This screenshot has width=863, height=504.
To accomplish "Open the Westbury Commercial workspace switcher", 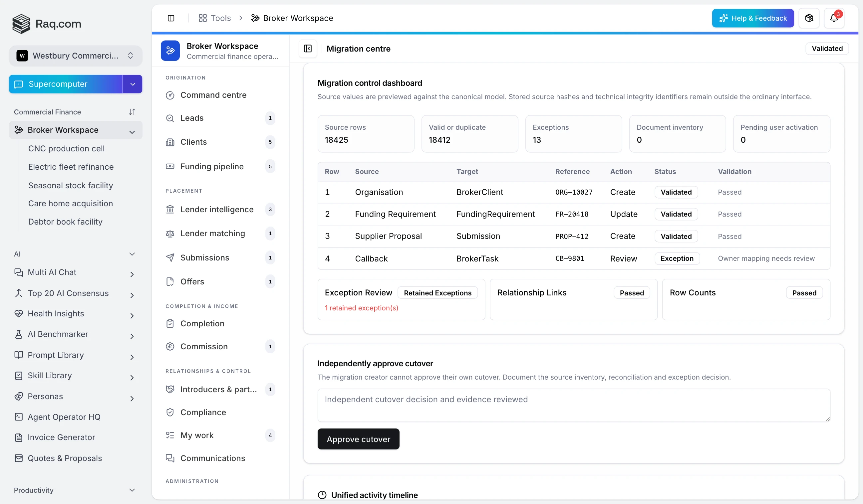I will click(75, 56).
